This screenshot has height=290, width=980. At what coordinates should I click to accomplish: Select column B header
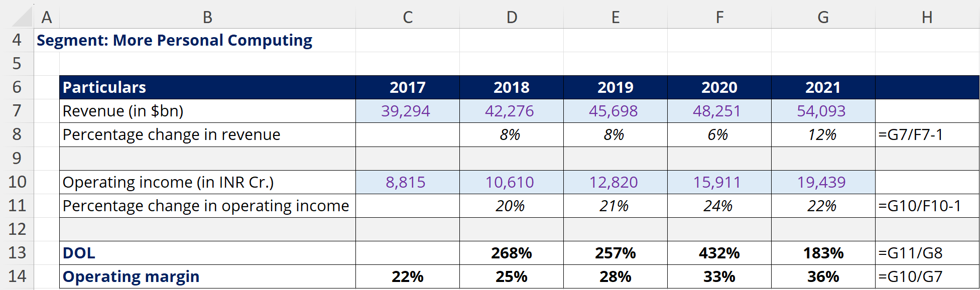pyautogui.click(x=207, y=18)
